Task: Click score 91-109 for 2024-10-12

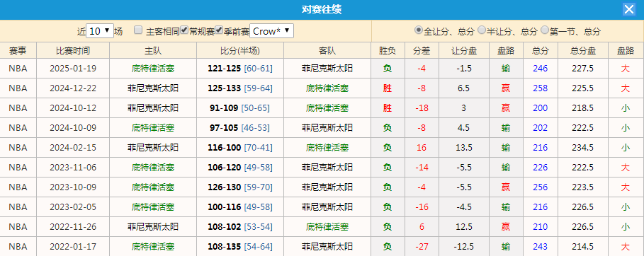Action: click(x=224, y=108)
